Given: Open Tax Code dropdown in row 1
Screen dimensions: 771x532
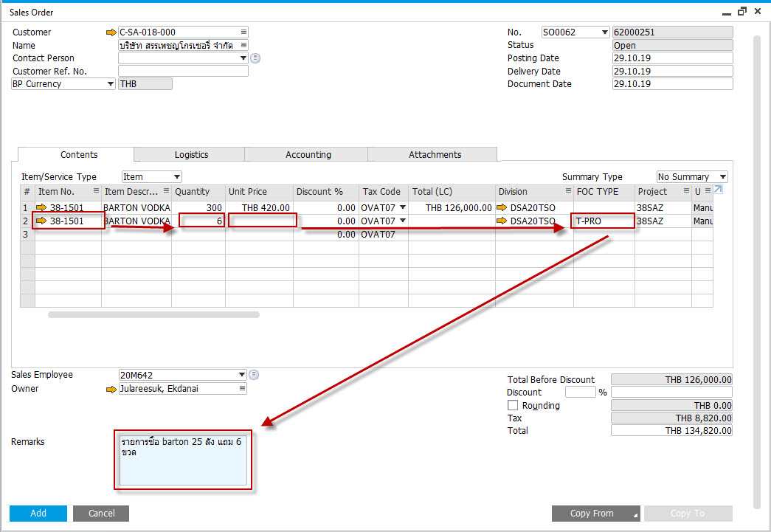Looking at the screenshot, I should click(403, 207).
